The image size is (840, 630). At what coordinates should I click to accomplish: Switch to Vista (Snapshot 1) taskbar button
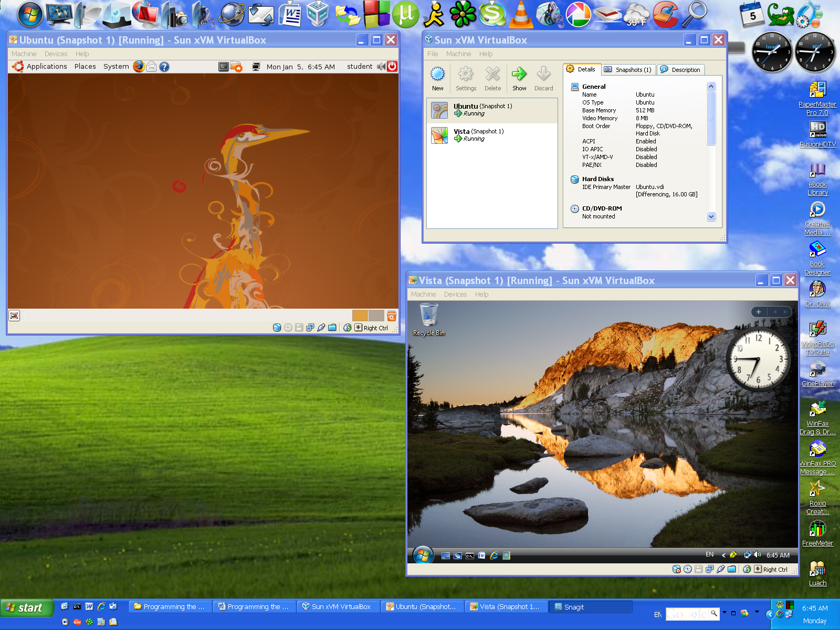tap(507, 607)
